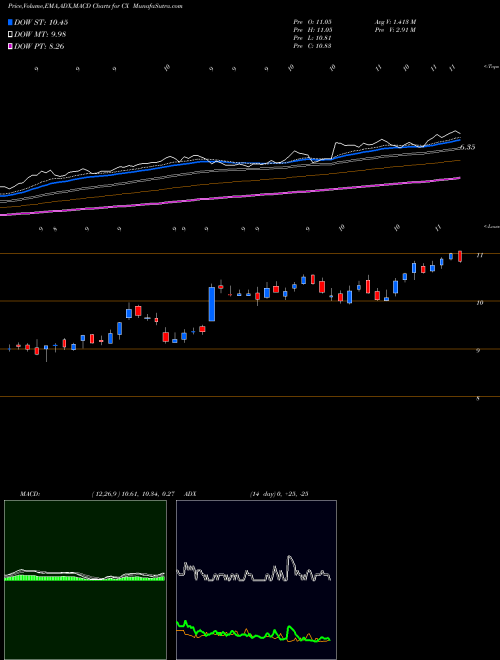Select the 'DOW ST: 10.45' legend label
The width and height of the screenshot is (500, 660).
coord(41,22)
